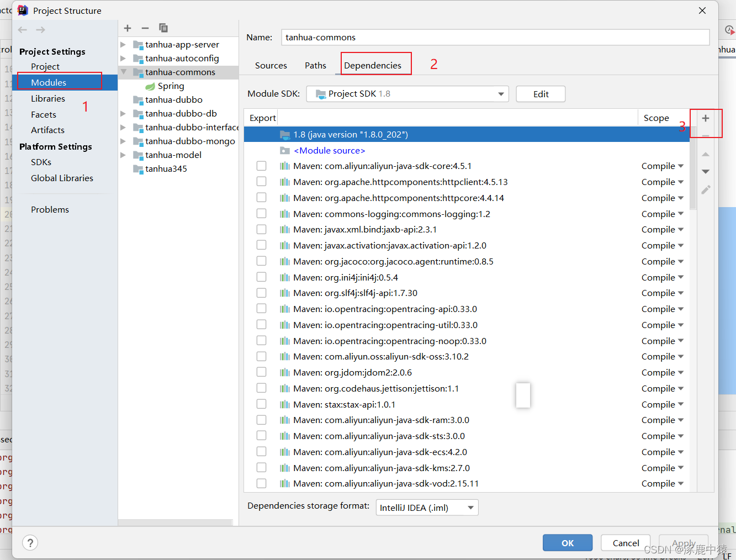Switch to the Paths tab
This screenshot has height=560, width=736.
[x=315, y=65]
